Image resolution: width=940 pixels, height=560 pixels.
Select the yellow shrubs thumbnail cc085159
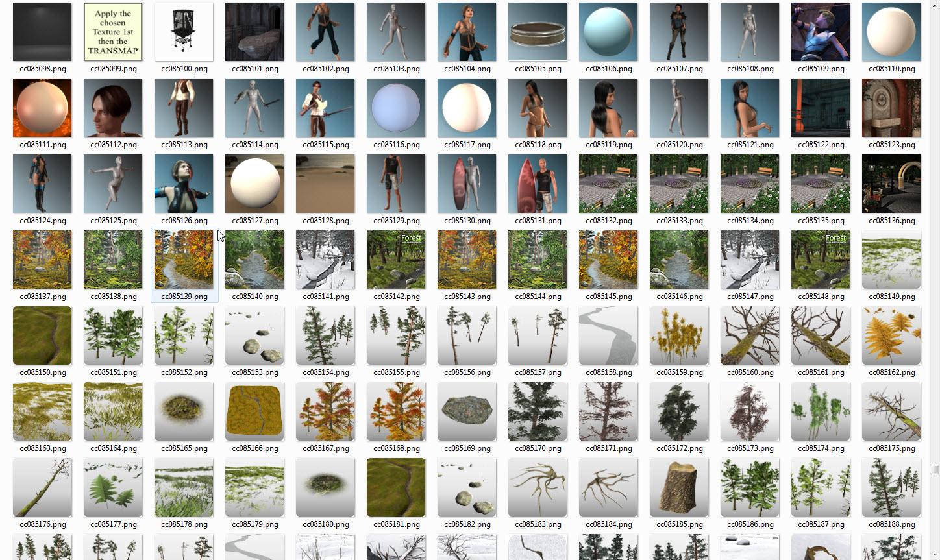point(679,335)
